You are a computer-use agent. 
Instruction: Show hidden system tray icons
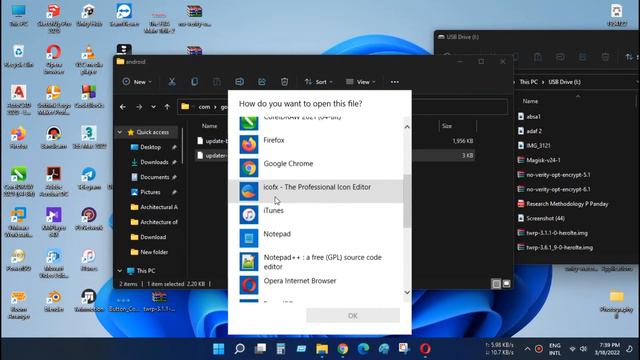point(527,349)
